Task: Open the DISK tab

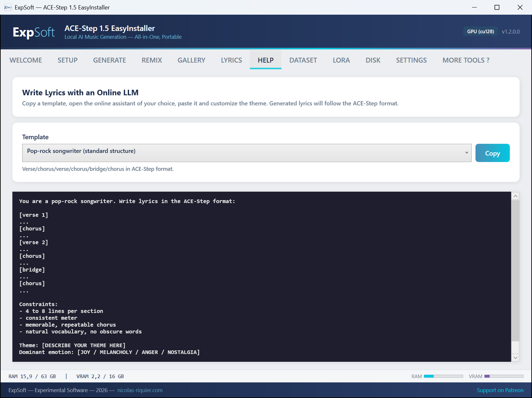Action: 373,60
